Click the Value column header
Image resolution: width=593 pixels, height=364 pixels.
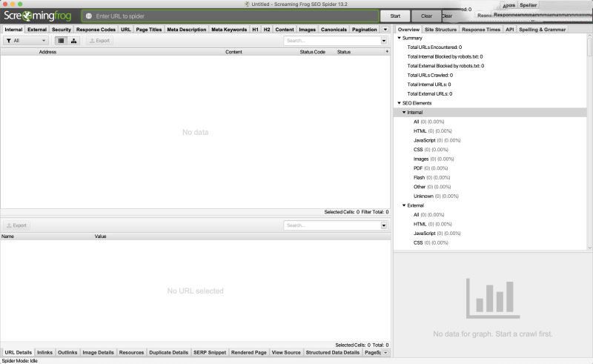click(x=100, y=236)
